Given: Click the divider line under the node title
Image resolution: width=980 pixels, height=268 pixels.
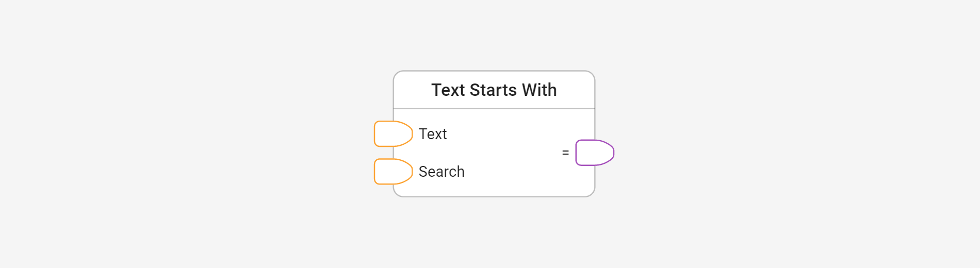Looking at the screenshot, I should (x=494, y=109).
